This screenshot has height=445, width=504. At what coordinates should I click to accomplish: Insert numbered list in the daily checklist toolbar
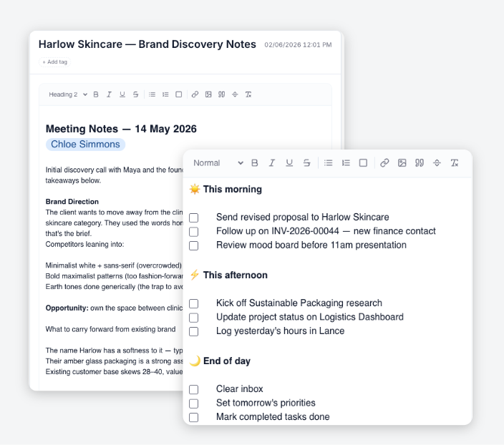coord(346,163)
